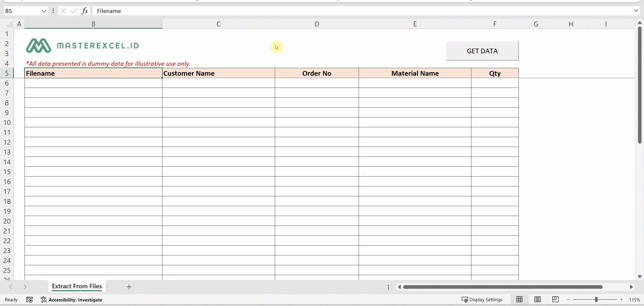Expand the formula bar with the chevron
This screenshot has height=306, width=644.
[636, 11]
